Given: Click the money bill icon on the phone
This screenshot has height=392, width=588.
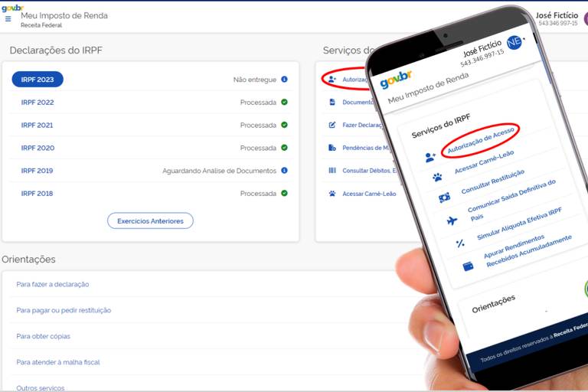Looking at the screenshot, I should 444,198.
